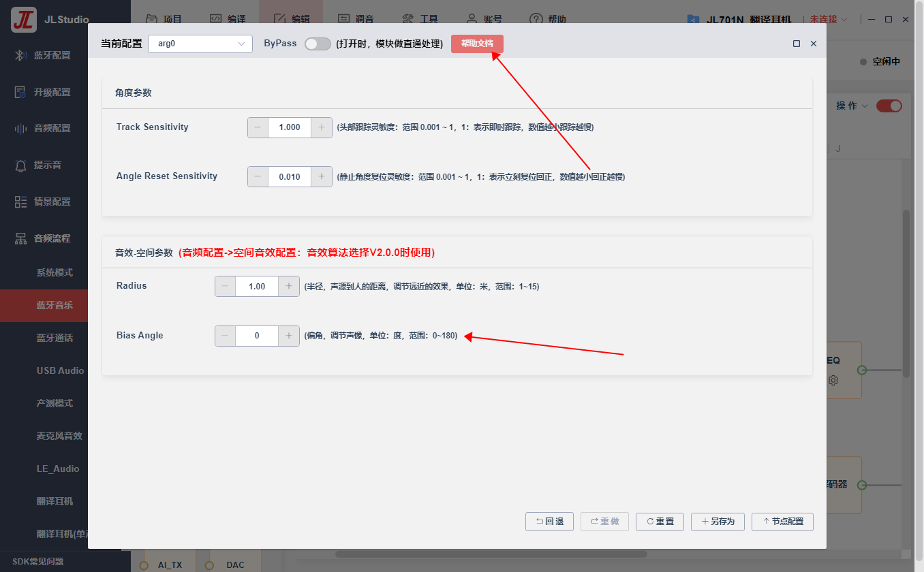Image resolution: width=924 pixels, height=572 pixels.
Task: Open 升级配置 upgrade settings in sidebar
Action: 44,92
